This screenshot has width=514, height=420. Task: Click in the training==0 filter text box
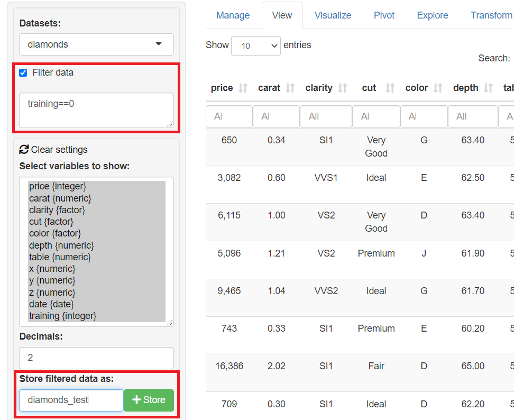click(x=96, y=110)
